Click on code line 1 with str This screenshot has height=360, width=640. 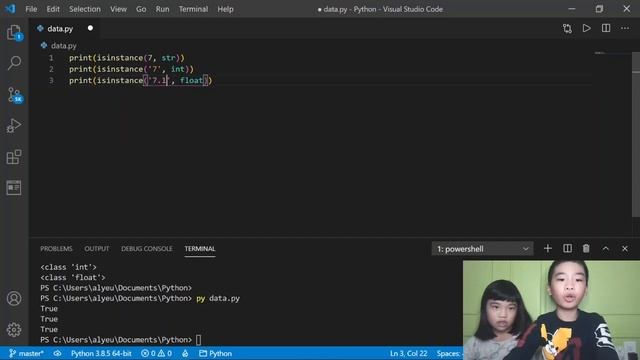point(127,58)
